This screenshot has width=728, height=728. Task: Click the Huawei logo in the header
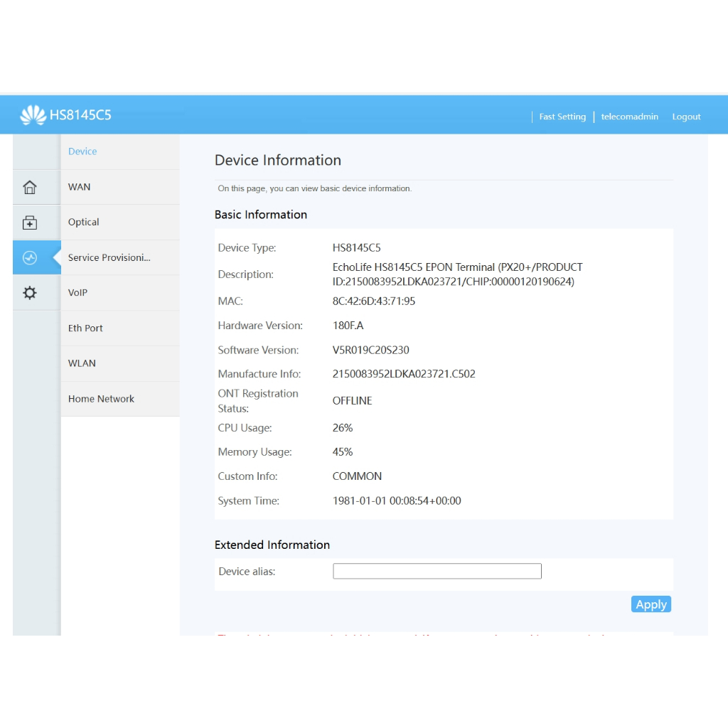33,115
